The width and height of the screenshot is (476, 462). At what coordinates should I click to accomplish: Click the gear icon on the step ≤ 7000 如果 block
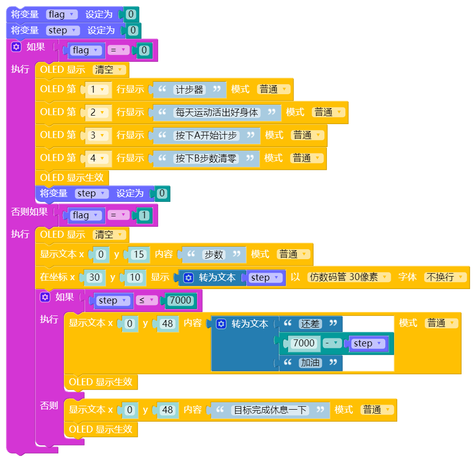(45, 297)
